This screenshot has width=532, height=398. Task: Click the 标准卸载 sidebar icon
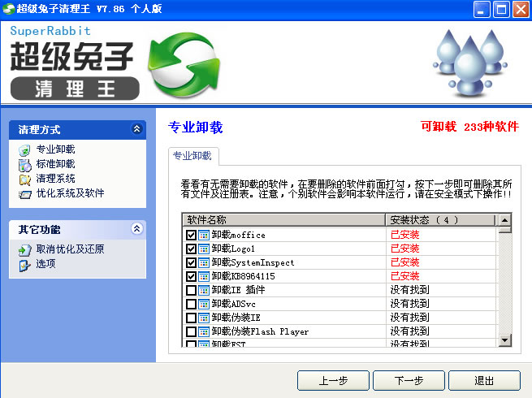click(x=24, y=165)
